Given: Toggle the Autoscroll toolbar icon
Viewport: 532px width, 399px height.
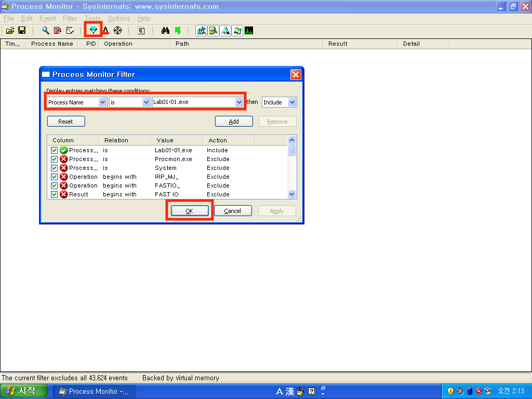Looking at the screenshot, I should tap(58, 31).
